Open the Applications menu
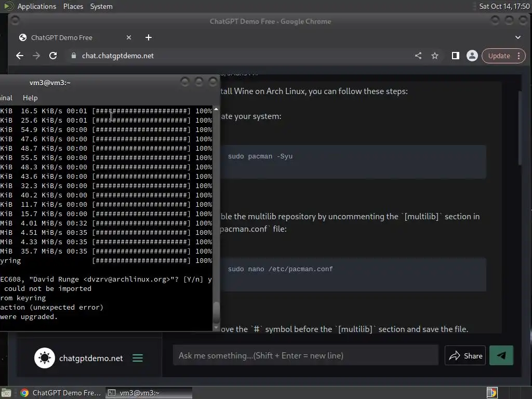The image size is (532, 399). [x=37, y=6]
